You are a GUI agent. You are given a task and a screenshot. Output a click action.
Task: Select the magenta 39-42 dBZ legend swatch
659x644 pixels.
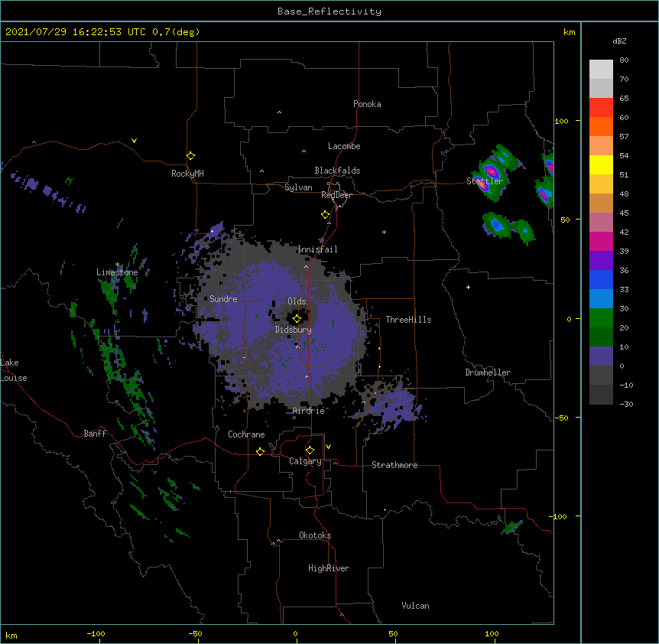click(x=601, y=241)
